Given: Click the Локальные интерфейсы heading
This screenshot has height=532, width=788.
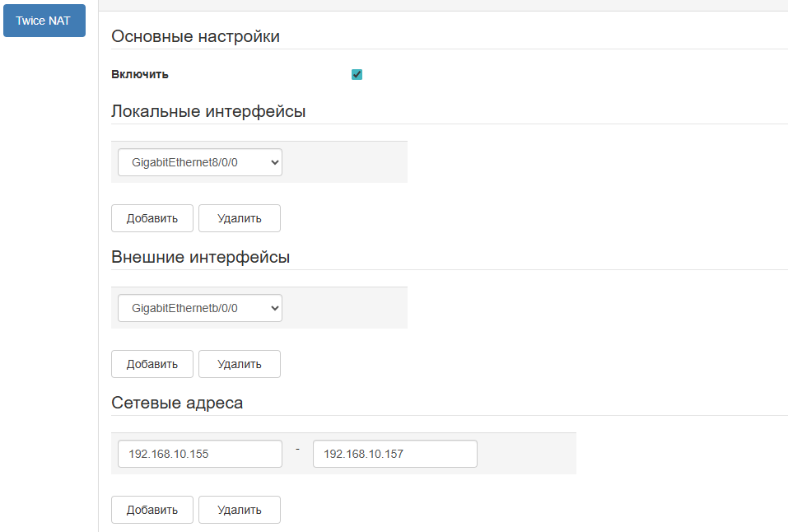Looking at the screenshot, I should tap(208, 112).
